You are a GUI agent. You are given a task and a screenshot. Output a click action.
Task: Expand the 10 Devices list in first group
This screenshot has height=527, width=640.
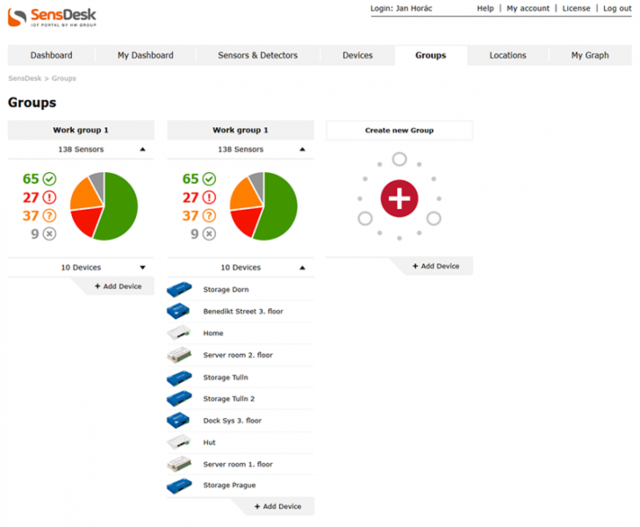point(142,268)
